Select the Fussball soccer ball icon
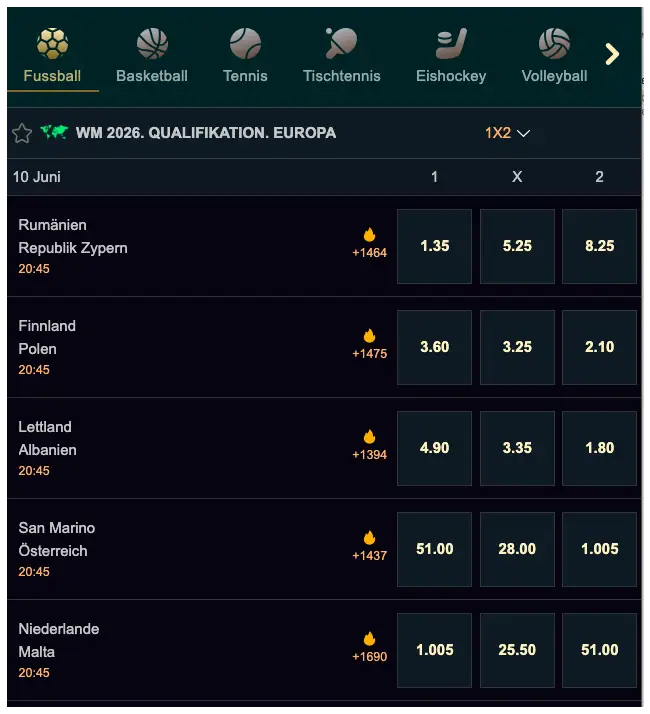The height and width of the screenshot is (714, 650). click(x=52, y=44)
